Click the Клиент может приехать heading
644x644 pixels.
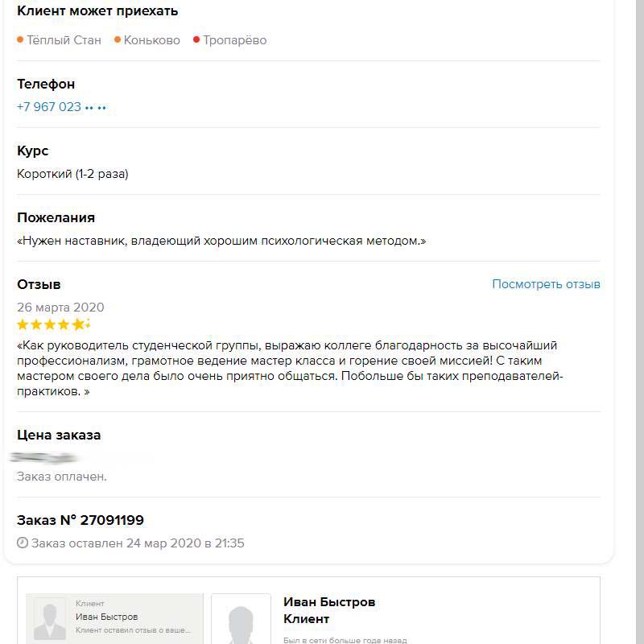[x=98, y=10]
